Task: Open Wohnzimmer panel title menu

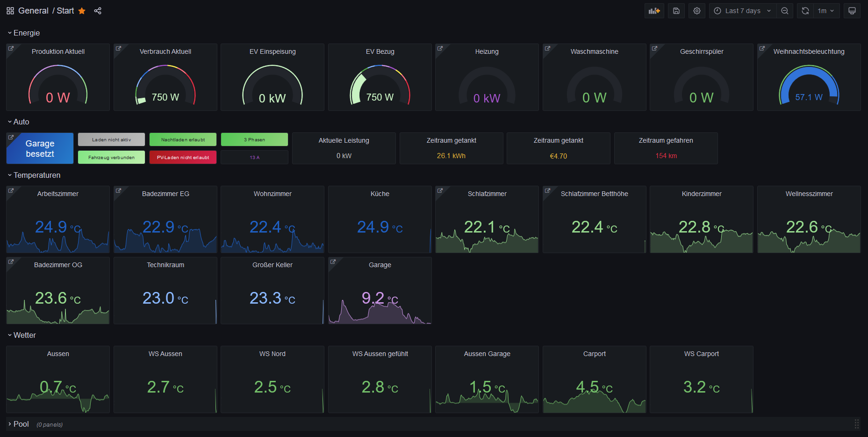Action: click(x=273, y=194)
